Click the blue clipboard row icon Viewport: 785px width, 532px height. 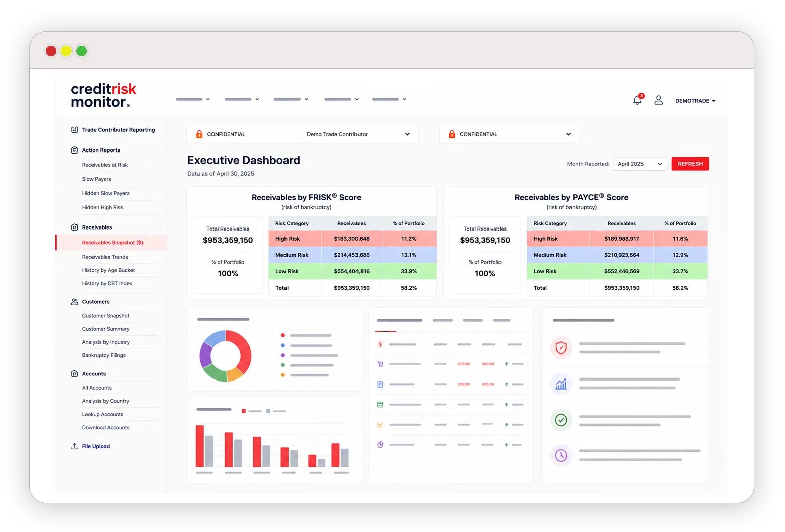point(380,384)
